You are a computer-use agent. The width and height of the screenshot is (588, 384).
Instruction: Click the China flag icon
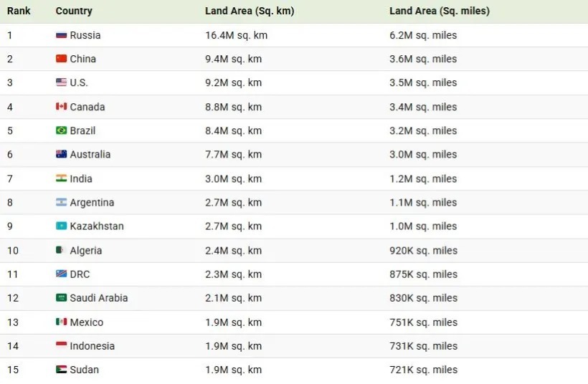(61, 59)
